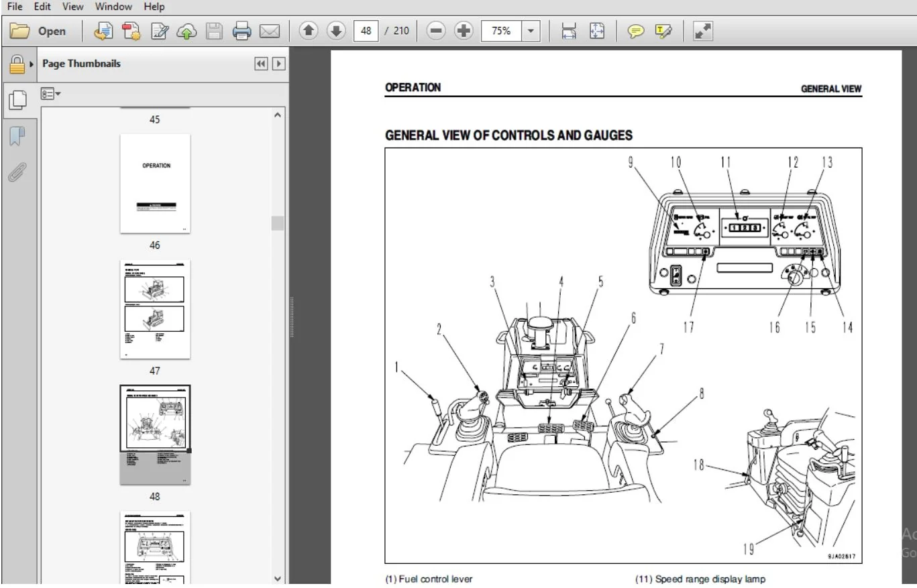Click the create PDF icon

tap(103, 31)
